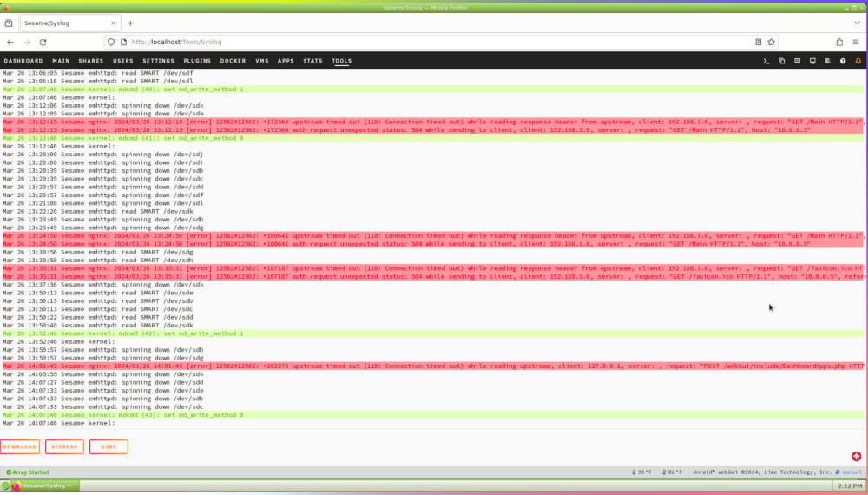This screenshot has height=495, width=868.
Task: Open the system log icon in navbar
Action: (x=827, y=61)
